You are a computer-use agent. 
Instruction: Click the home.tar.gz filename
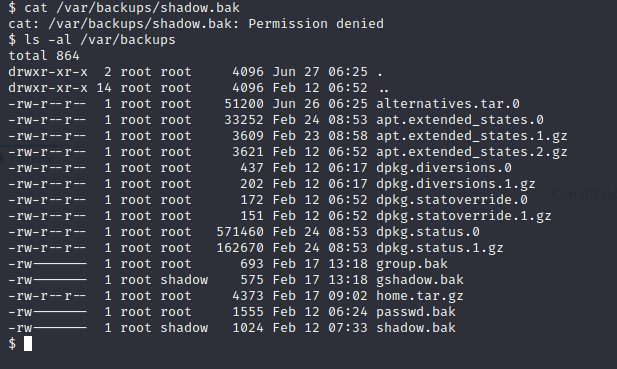click(420, 296)
